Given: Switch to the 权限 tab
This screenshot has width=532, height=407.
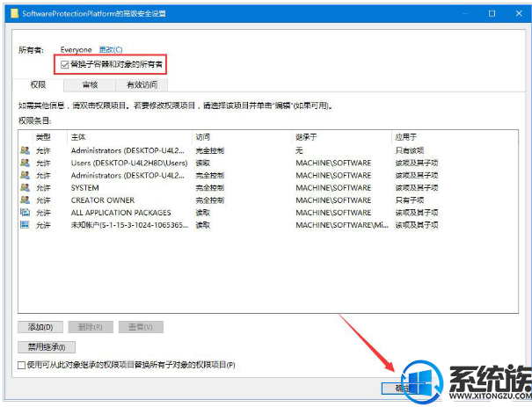Looking at the screenshot, I should pyautogui.click(x=38, y=84).
